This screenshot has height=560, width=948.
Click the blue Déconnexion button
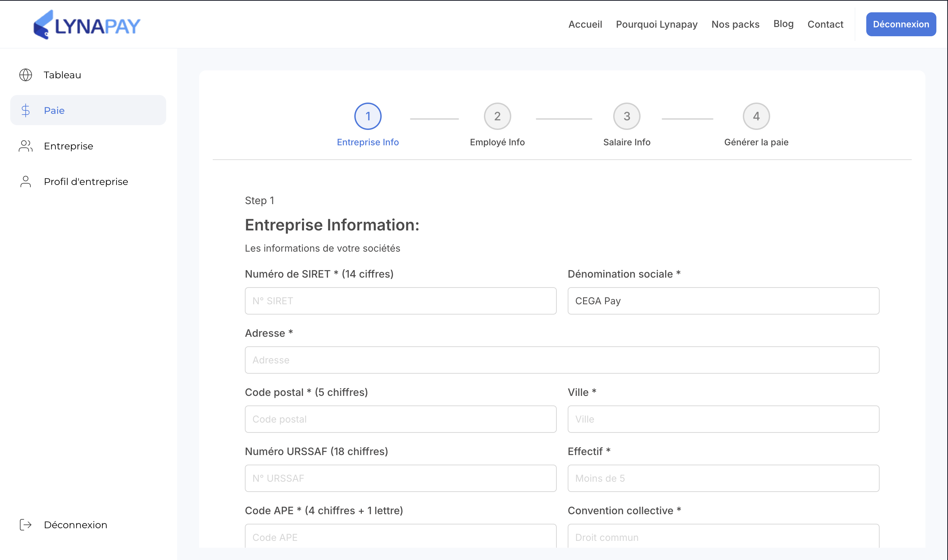pyautogui.click(x=901, y=24)
